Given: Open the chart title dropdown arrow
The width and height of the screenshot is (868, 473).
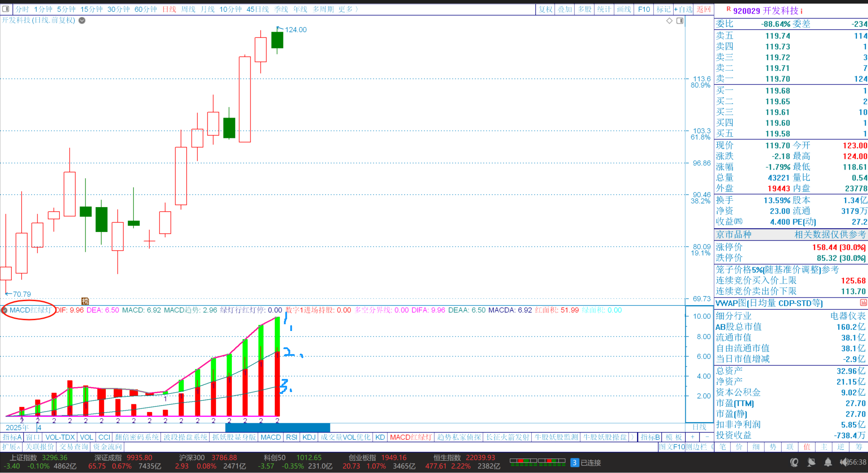Looking at the screenshot, I should click(82, 20).
